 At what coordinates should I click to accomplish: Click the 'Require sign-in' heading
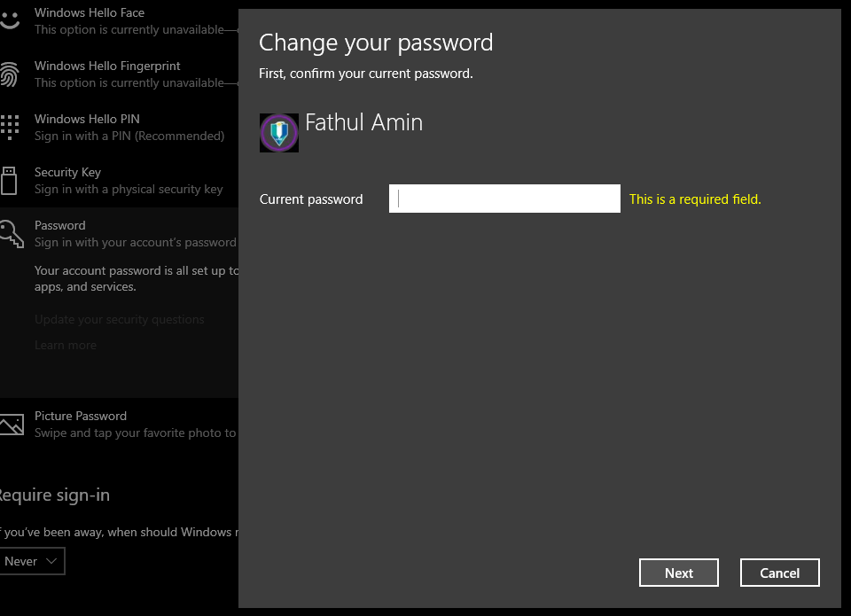(x=53, y=495)
